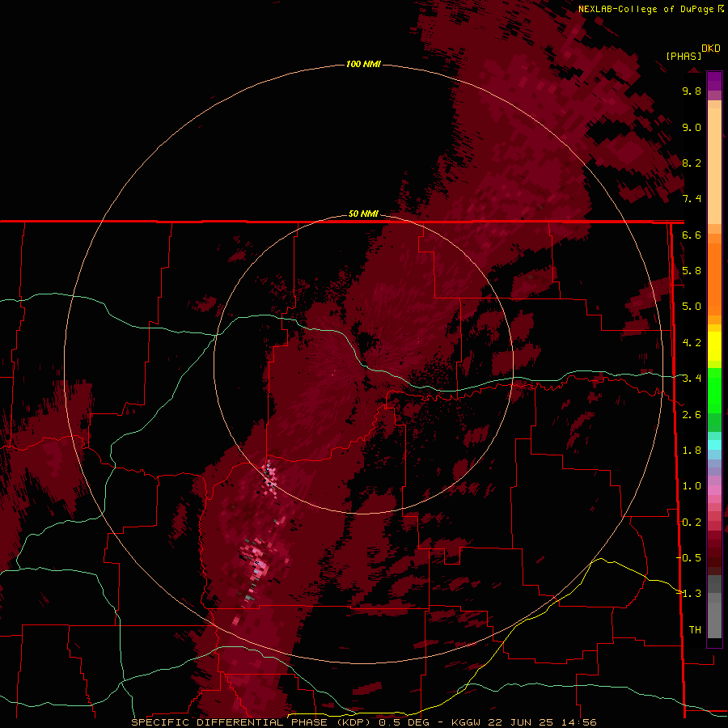Click the yellow segment of the color bar
The height and width of the screenshot is (728, 728).
714,345
